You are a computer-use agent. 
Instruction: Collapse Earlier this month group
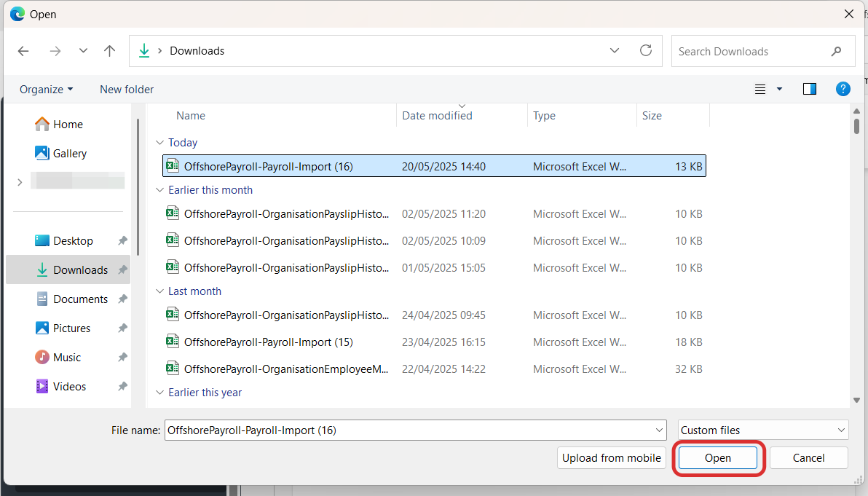tap(160, 190)
